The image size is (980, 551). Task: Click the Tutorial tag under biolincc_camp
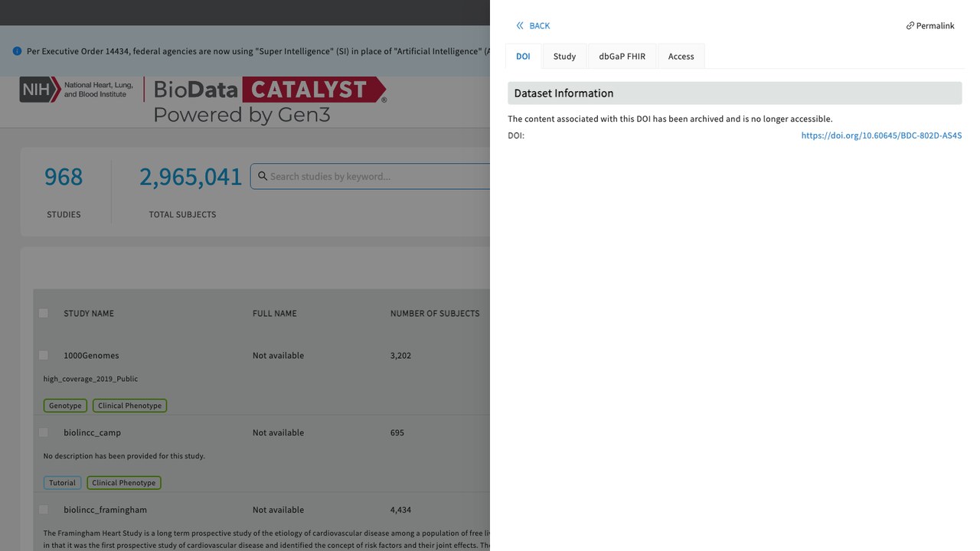[62, 483]
